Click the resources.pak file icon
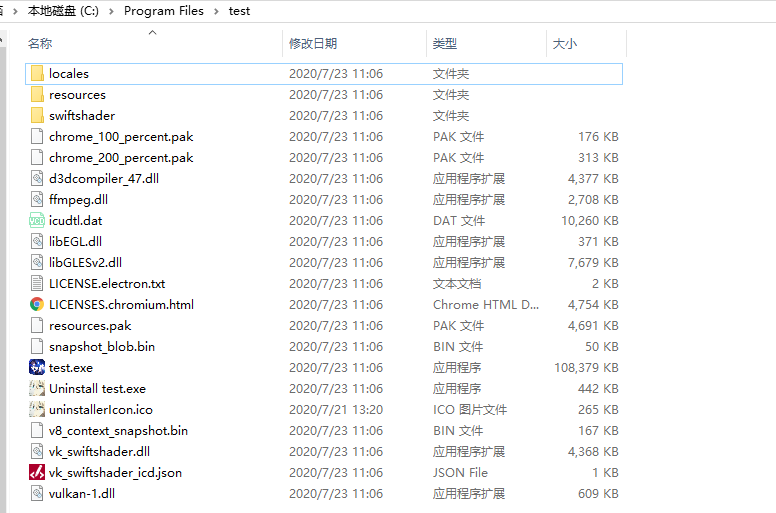The height and width of the screenshot is (513, 776). pos(37,326)
